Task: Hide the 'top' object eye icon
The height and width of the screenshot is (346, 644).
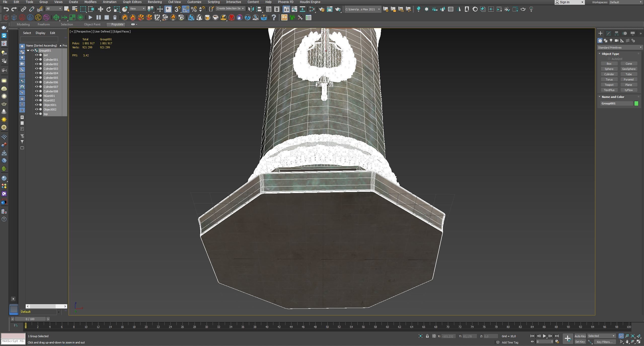Action: pyautogui.click(x=36, y=114)
